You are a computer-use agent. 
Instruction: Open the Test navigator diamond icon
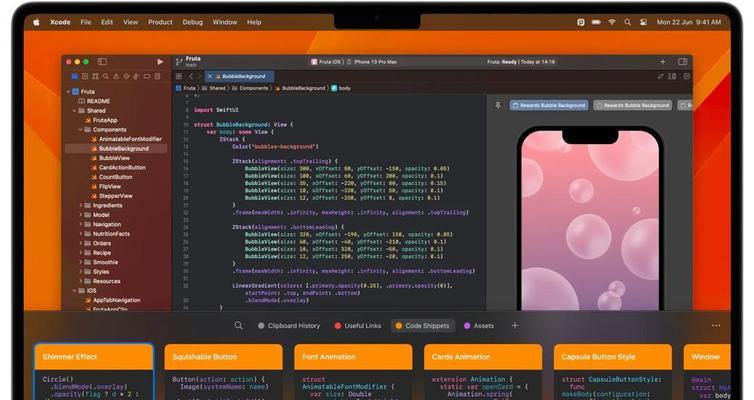(126, 76)
